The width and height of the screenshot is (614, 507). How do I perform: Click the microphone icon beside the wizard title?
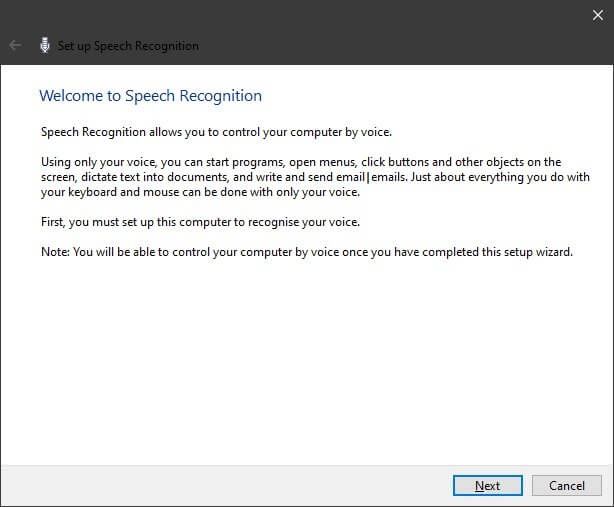coord(45,45)
